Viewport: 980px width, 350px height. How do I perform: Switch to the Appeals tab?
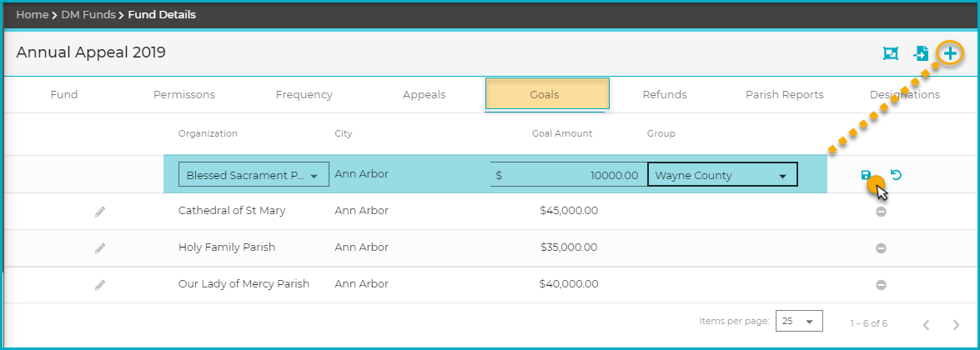click(x=425, y=95)
